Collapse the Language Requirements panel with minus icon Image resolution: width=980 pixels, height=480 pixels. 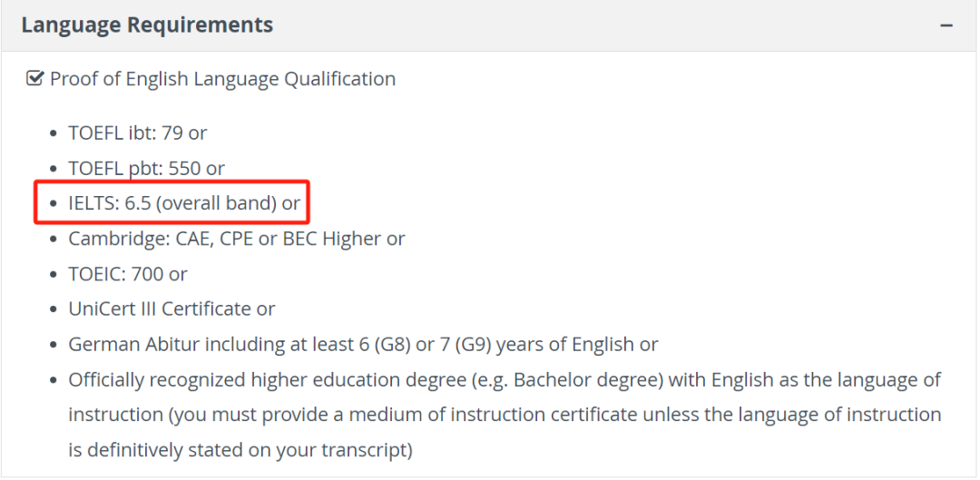946,25
